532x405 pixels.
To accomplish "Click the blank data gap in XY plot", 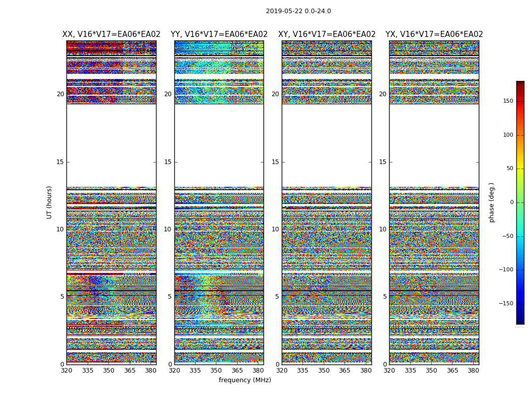I will 327,145.
